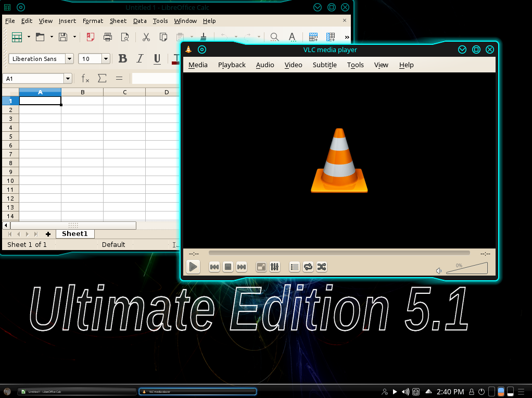Toggle loop mode in VLC
532x398 pixels.
(x=308, y=267)
